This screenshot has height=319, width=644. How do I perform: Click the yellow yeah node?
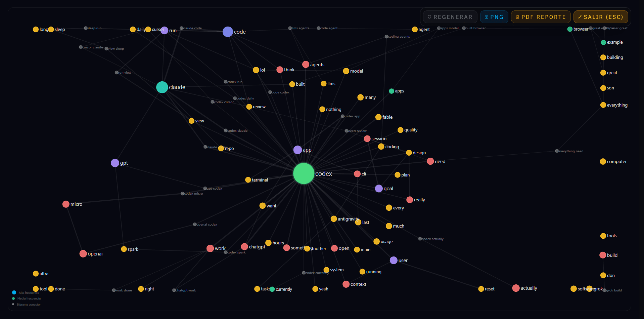315,289
